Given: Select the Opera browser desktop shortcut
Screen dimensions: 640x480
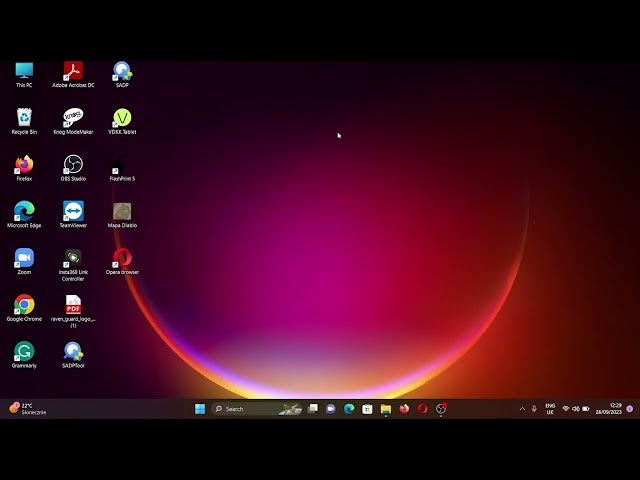Looking at the screenshot, I should [x=122, y=262].
